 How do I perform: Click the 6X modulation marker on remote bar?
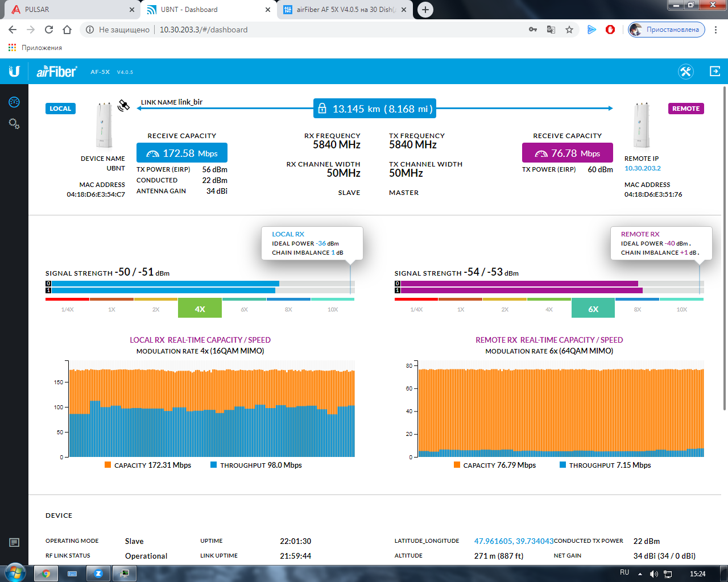(x=593, y=309)
